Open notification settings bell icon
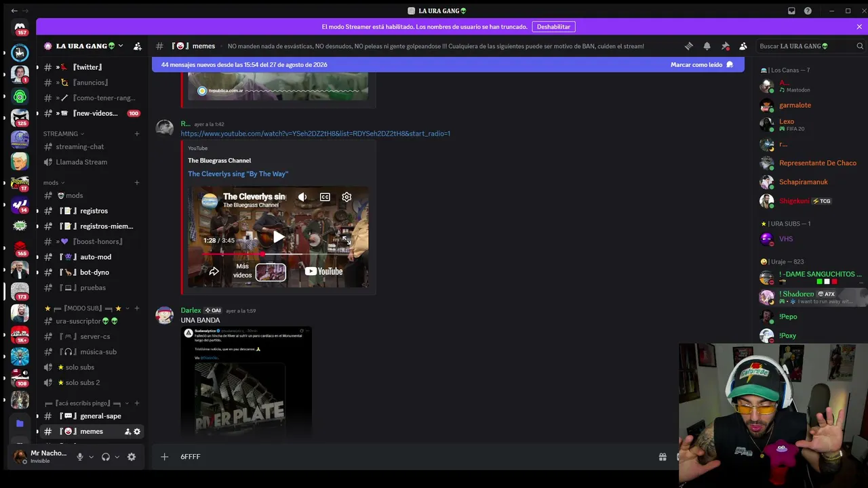Viewport: 868px width, 488px height. click(707, 46)
